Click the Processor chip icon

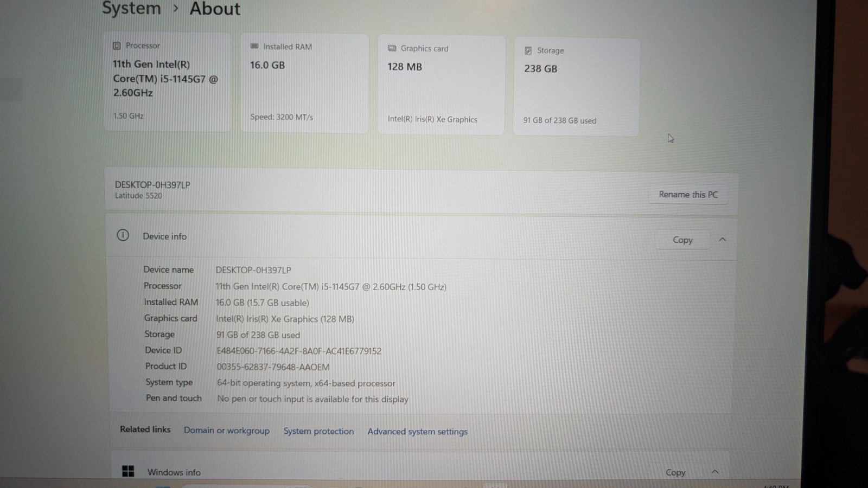(117, 46)
